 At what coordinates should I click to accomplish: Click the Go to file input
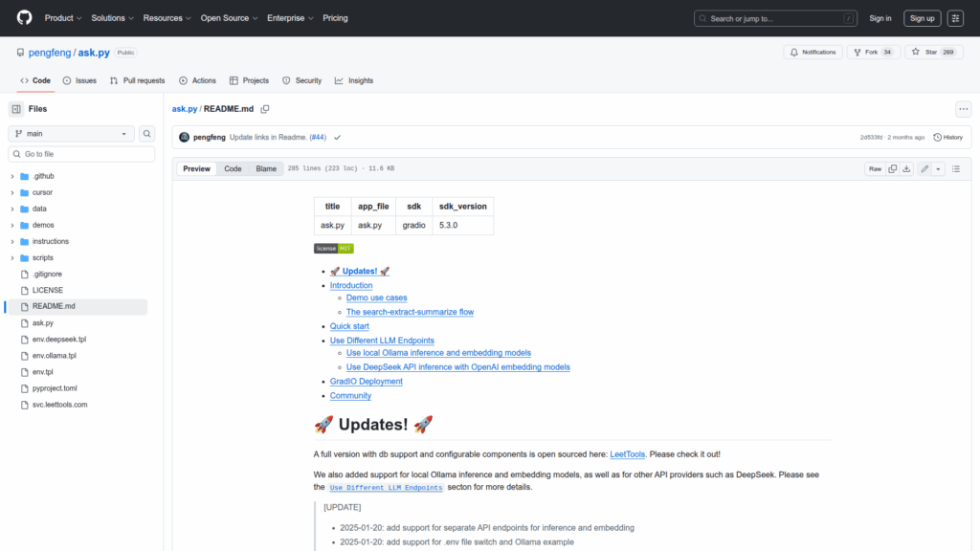tap(81, 154)
